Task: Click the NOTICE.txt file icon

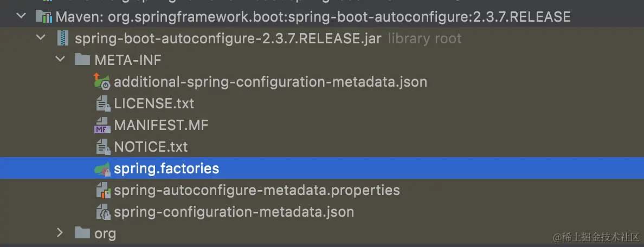Action: (102, 146)
